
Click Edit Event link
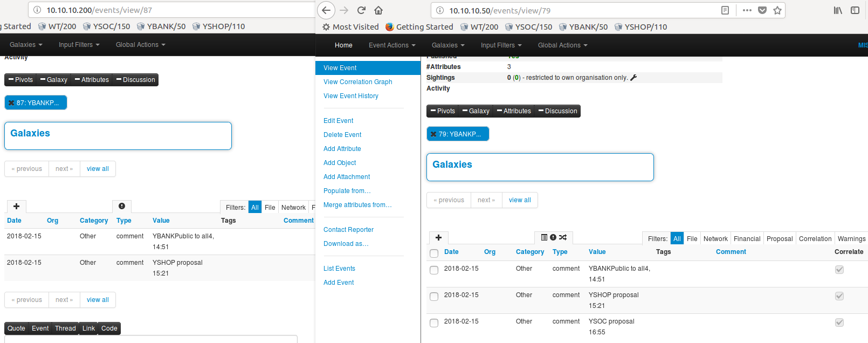tap(339, 121)
